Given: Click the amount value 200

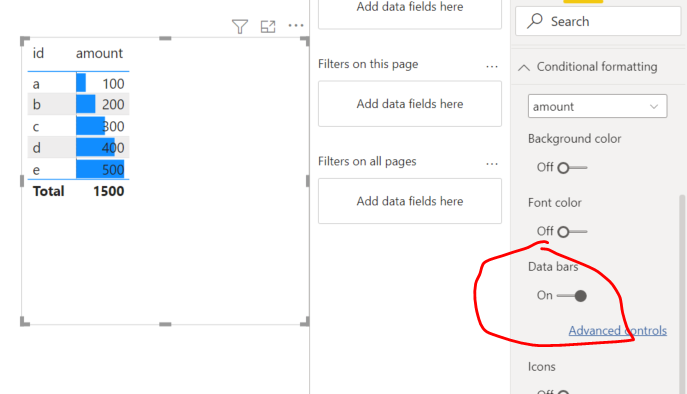Looking at the screenshot, I should coord(113,104).
